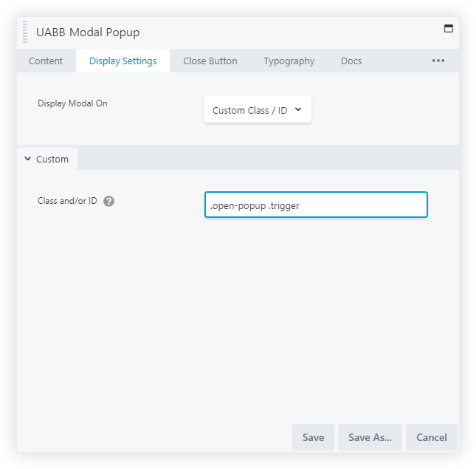Open the three-dots more tabs menu
Image resolution: width=476 pixels, height=469 pixels.
point(438,61)
